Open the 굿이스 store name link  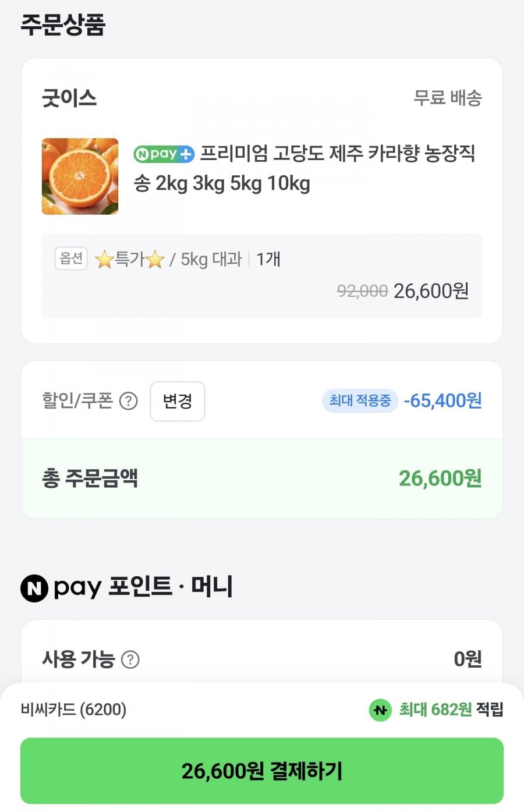tap(69, 98)
